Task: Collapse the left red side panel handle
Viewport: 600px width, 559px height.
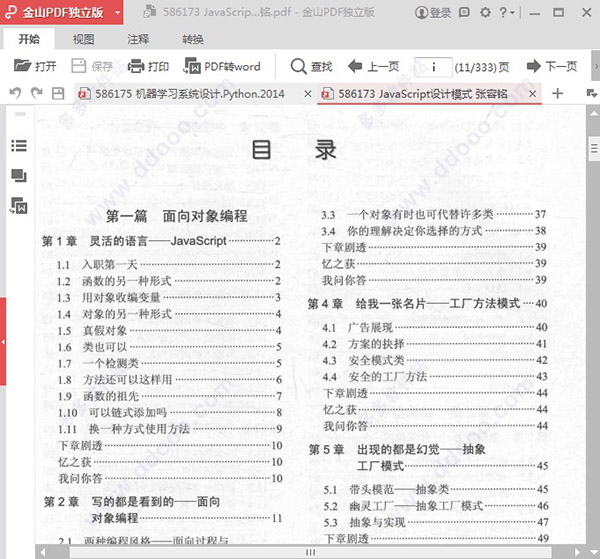Action: click(x=3, y=342)
